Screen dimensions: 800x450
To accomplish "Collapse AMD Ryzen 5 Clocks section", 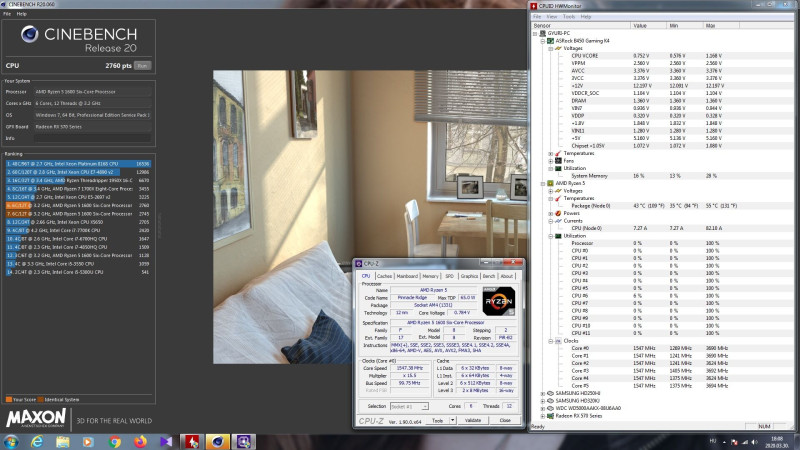I will (551, 341).
